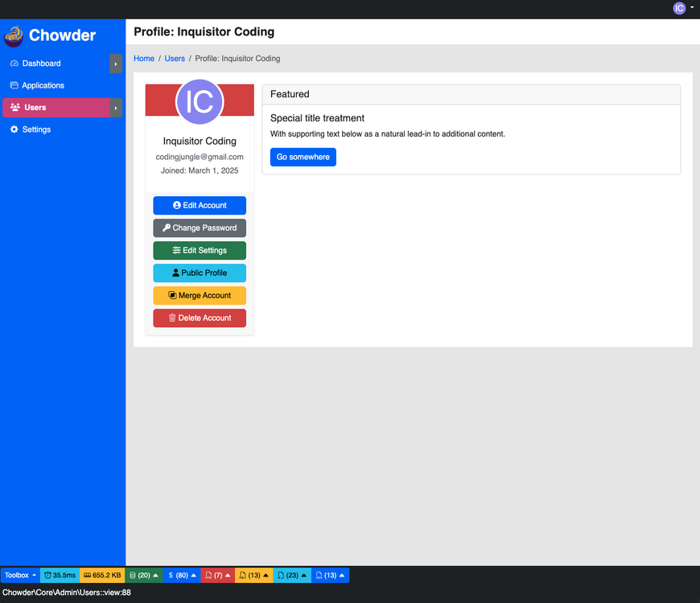The height and width of the screenshot is (603, 700).
Task: Open Settings via the gear icon
Action: [x=13, y=129]
